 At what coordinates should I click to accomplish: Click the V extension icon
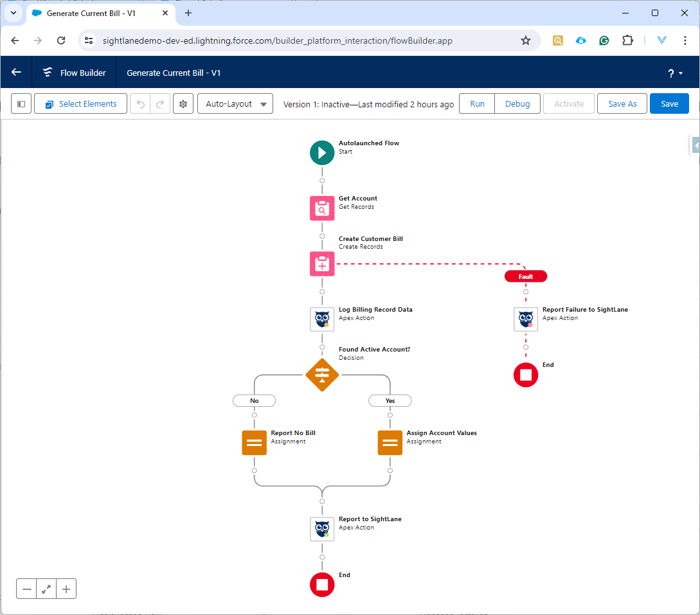click(x=661, y=40)
